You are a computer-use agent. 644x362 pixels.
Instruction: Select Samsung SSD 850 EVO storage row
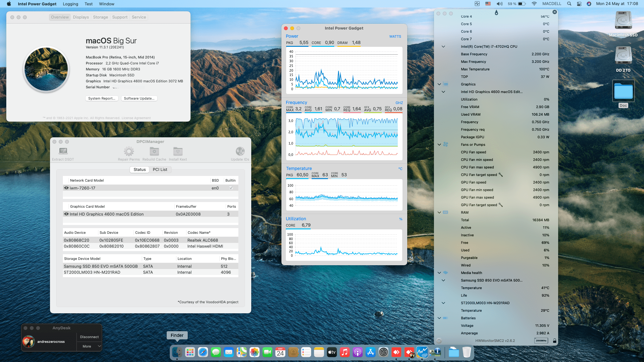[x=151, y=266]
